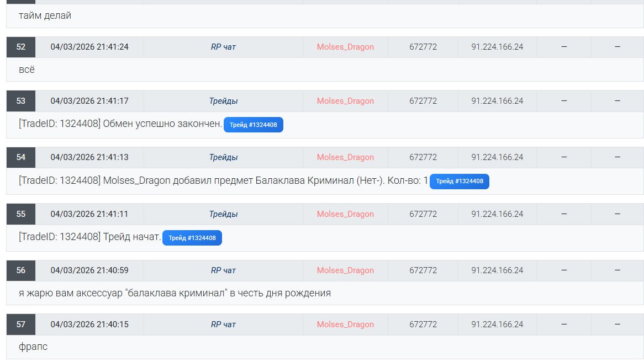This screenshot has width=644, height=362.
Task: Click the row number 53 cell
Action: pos(21,101)
